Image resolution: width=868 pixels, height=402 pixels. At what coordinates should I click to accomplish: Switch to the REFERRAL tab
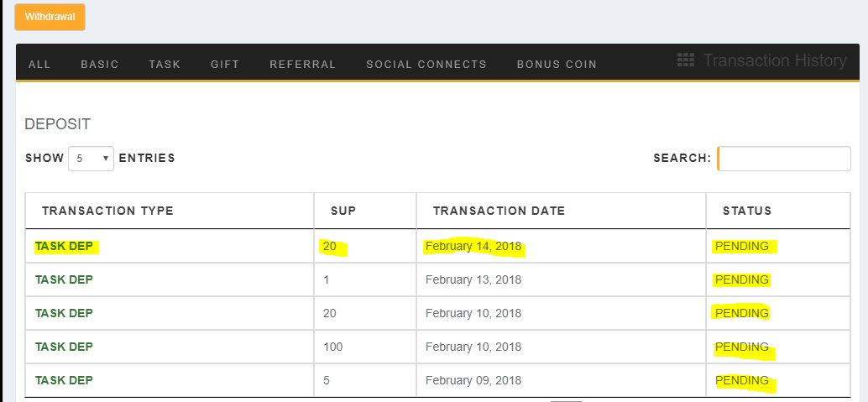(x=303, y=65)
